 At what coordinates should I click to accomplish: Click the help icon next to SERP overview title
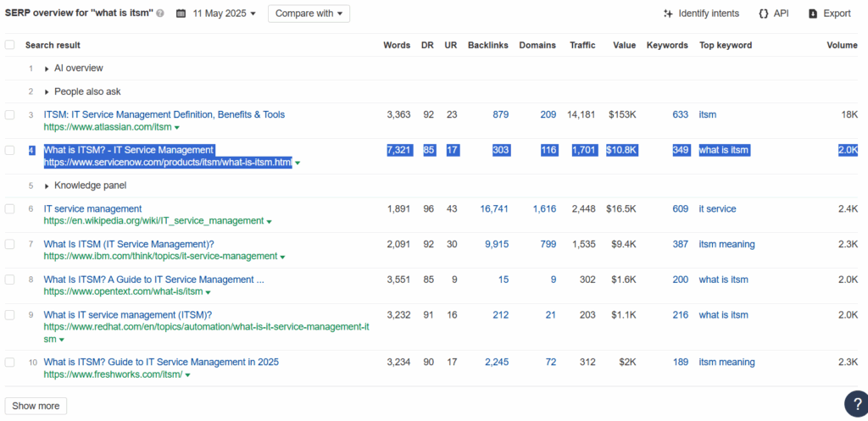coord(160,14)
